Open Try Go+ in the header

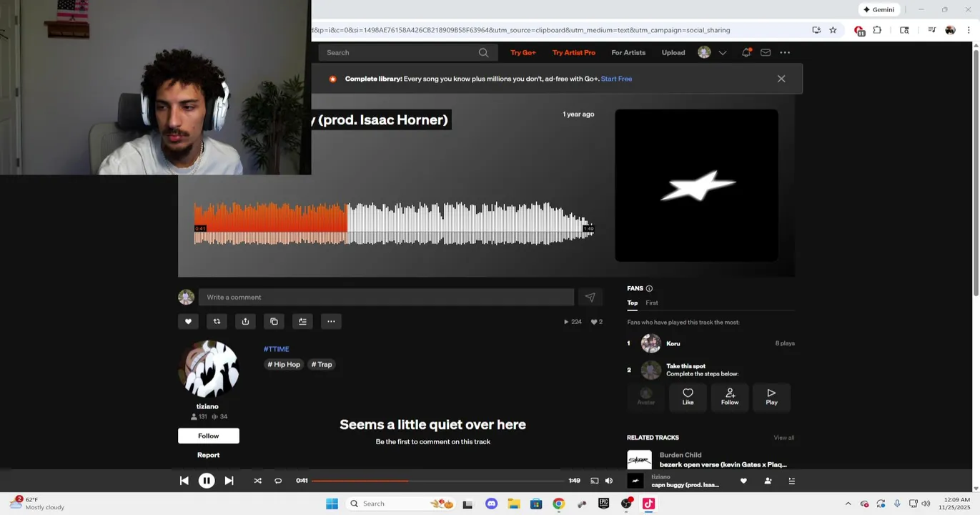(x=523, y=52)
